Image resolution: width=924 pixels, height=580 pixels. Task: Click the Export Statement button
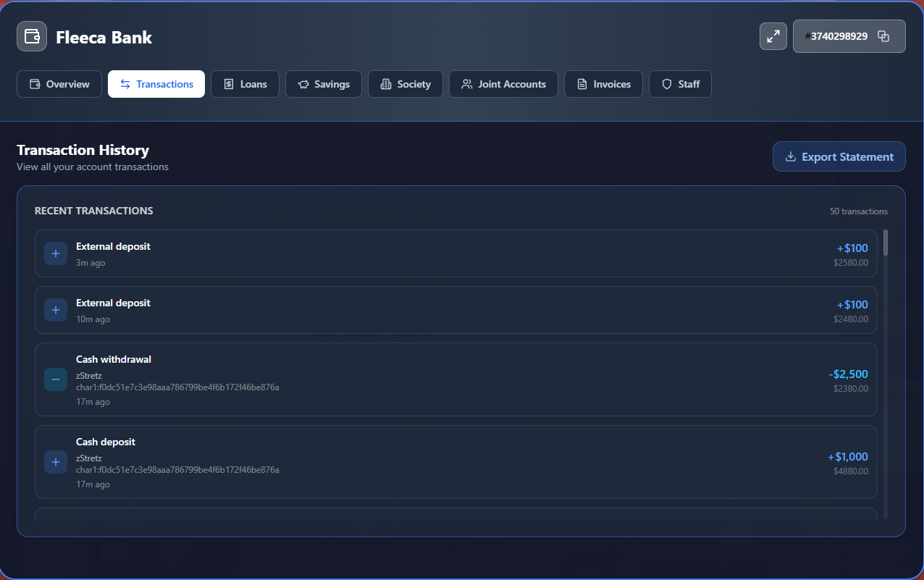839,156
